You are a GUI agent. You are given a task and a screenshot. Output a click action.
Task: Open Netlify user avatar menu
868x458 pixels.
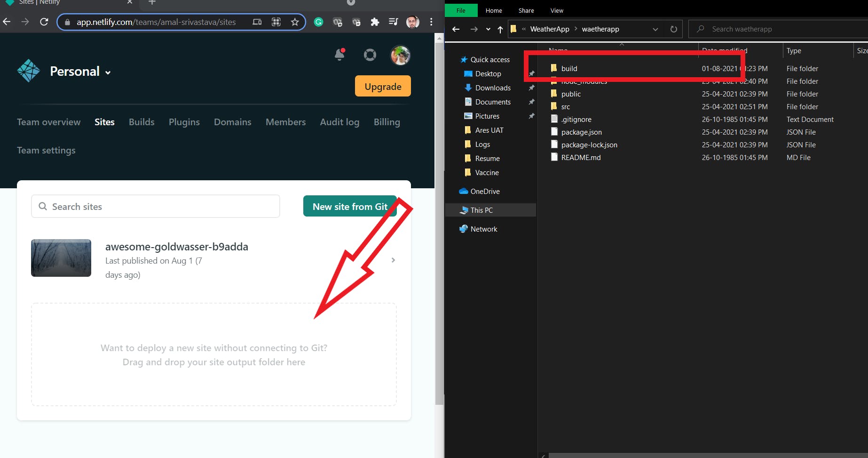401,55
